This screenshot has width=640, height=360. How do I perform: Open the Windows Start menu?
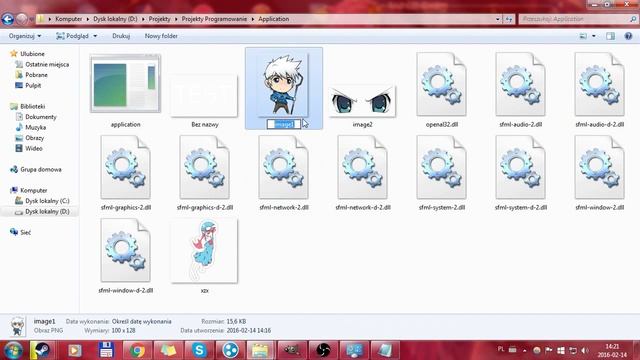(13, 351)
